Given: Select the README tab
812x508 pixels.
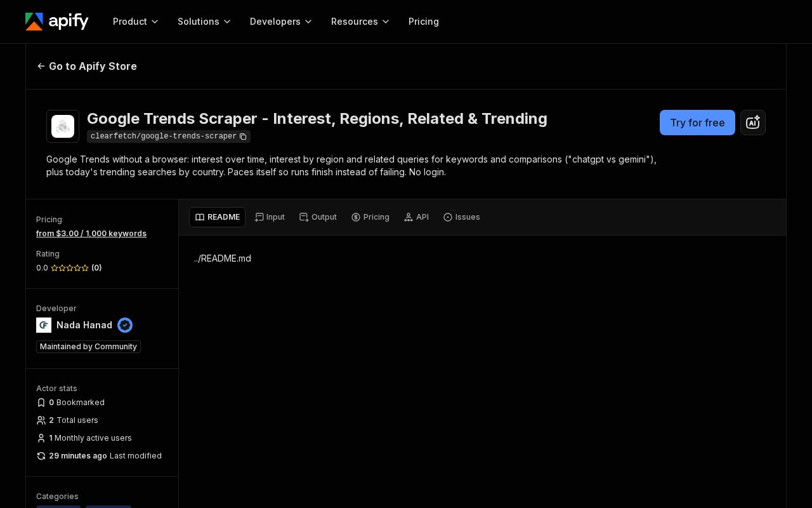Looking at the screenshot, I should [x=217, y=217].
